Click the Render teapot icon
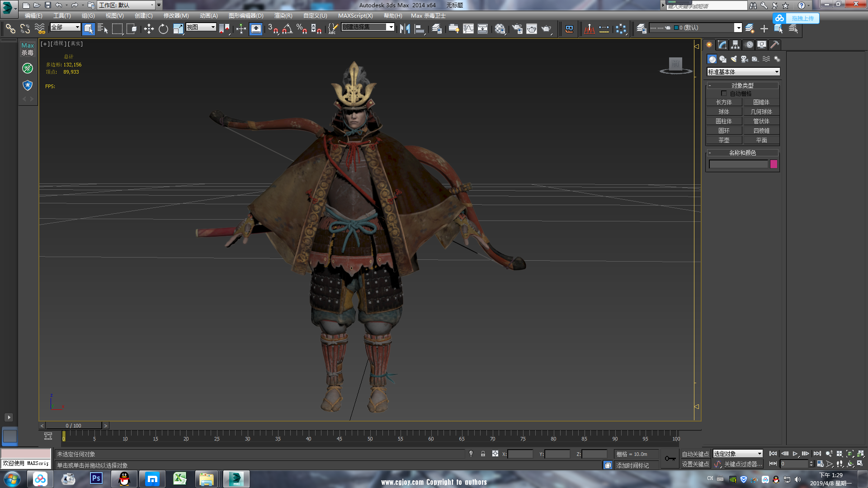The image size is (868, 488). [546, 29]
